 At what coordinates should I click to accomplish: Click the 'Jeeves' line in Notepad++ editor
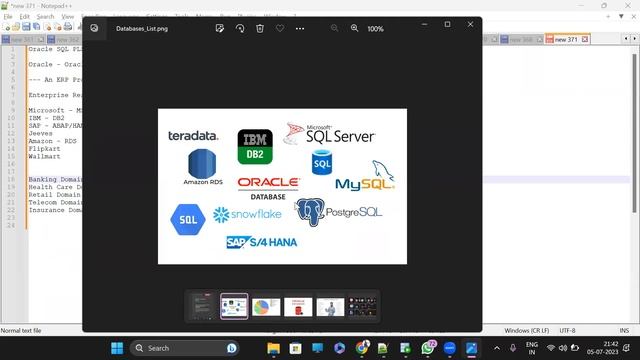point(40,133)
